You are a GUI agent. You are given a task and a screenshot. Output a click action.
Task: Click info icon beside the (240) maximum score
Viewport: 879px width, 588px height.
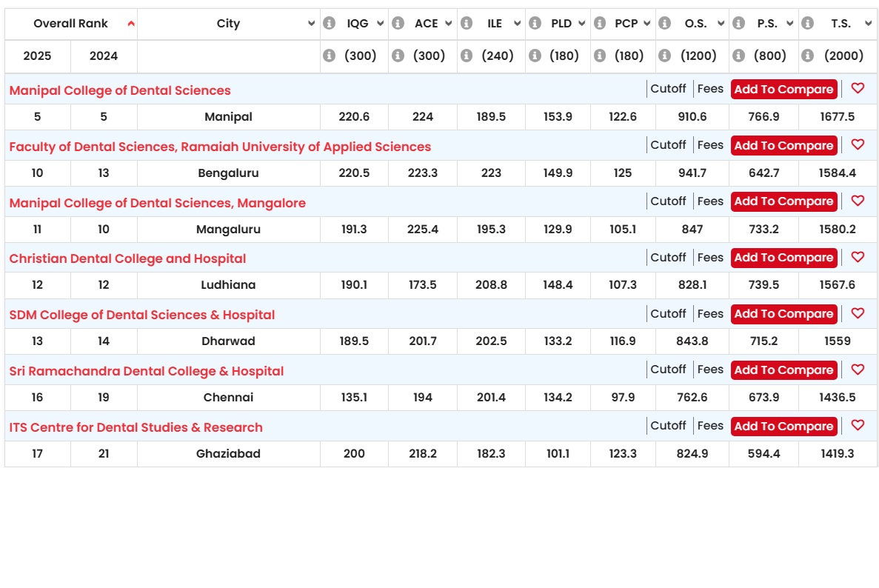point(467,56)
